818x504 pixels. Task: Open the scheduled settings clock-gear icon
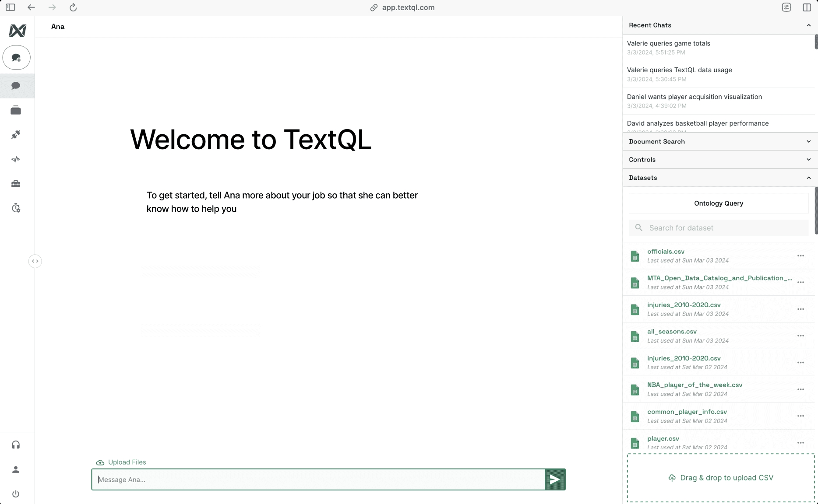16,208
